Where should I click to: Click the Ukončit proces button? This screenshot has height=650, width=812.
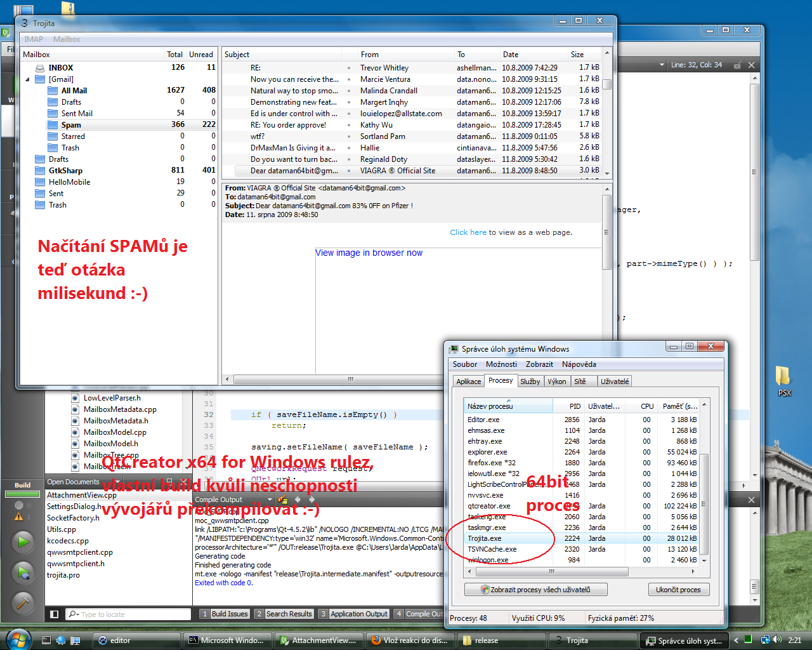(x=678, y=590)
